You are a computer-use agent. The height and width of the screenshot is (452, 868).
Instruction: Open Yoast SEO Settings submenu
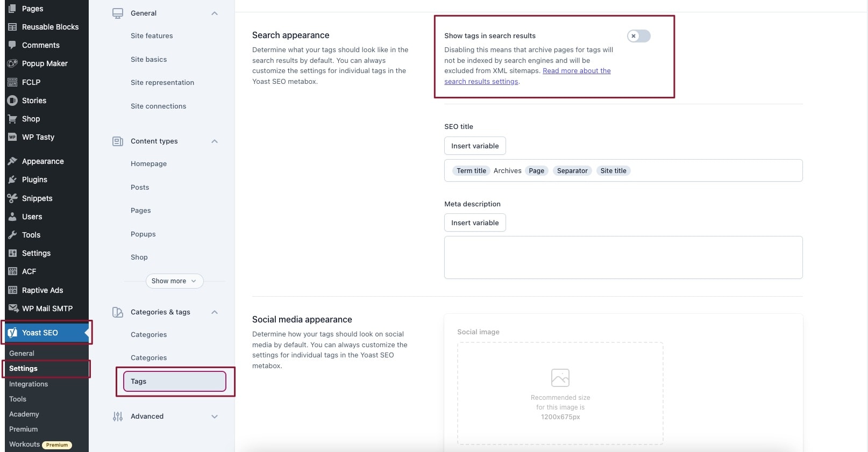click(x=23, y=369)
